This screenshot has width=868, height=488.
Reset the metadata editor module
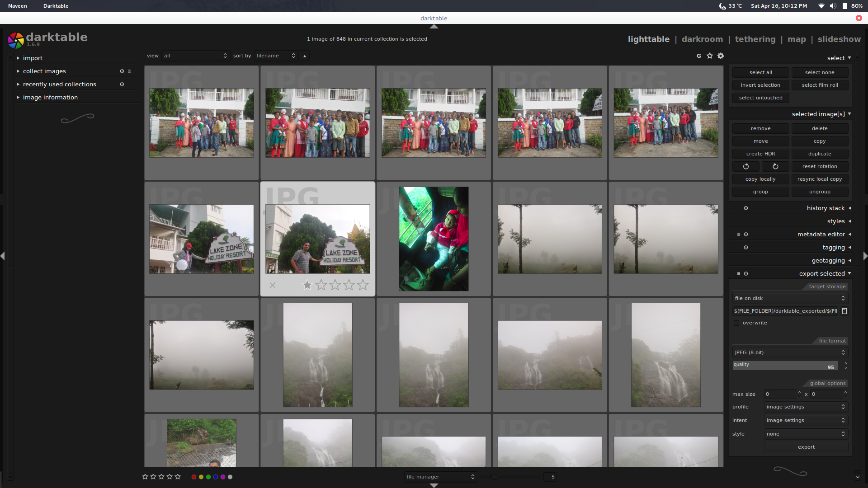(746, 235)
